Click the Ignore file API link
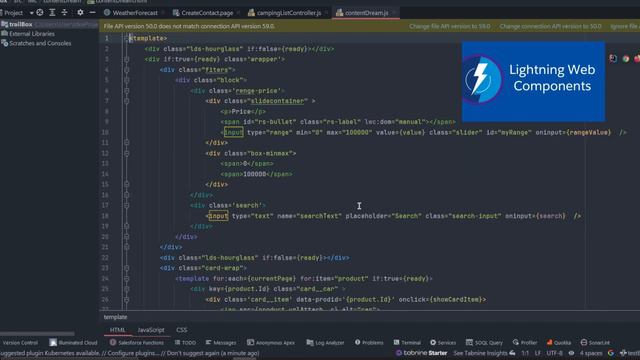The height and width of the screenshot is (360, 640). coord(624,27)
